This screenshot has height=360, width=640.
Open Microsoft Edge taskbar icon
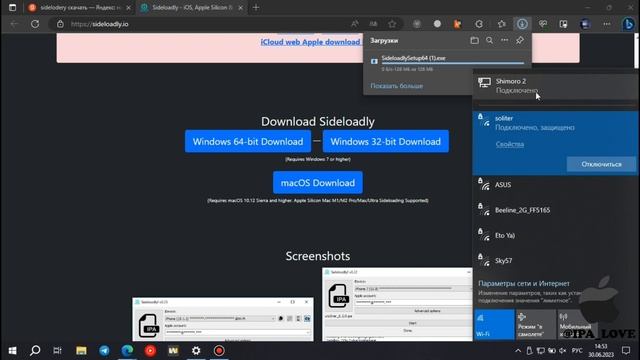[x=127, y=351]
